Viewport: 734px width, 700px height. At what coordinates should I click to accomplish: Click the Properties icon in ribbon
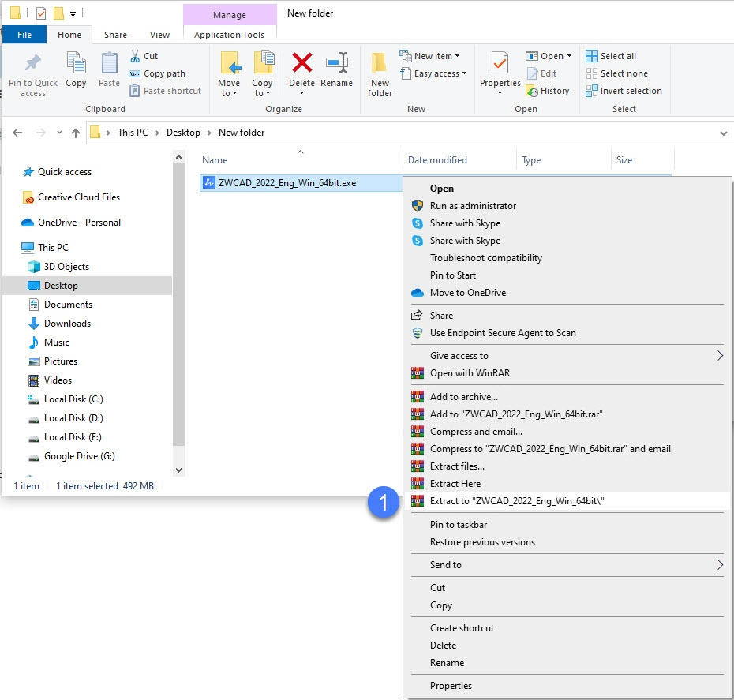(x=500, y=62)
